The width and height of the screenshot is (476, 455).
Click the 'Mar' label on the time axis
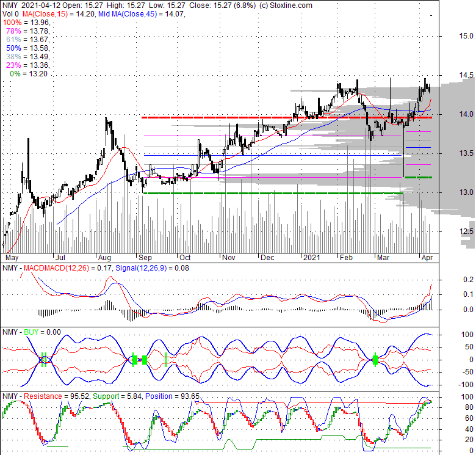[383, 258]
